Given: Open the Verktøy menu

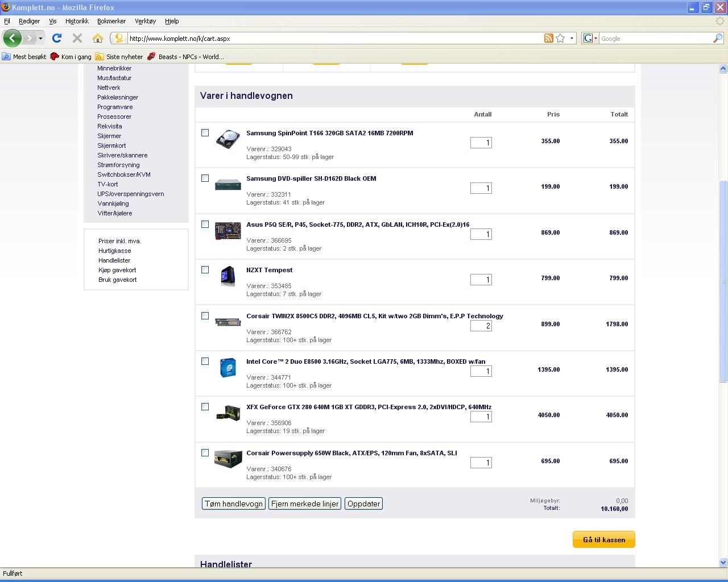Looking at the screenshot, I should tap(145, 21).
